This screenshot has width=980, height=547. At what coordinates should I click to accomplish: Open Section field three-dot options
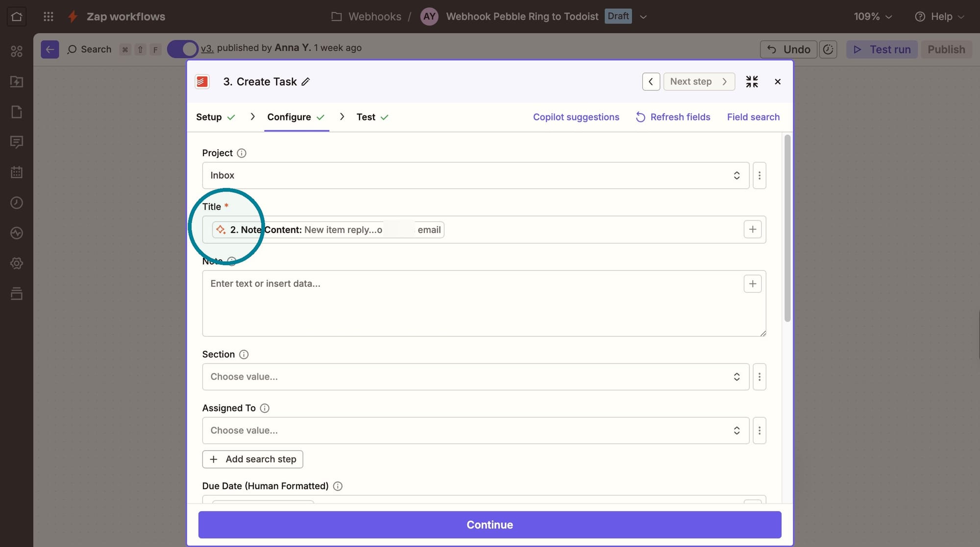(759, 377)
